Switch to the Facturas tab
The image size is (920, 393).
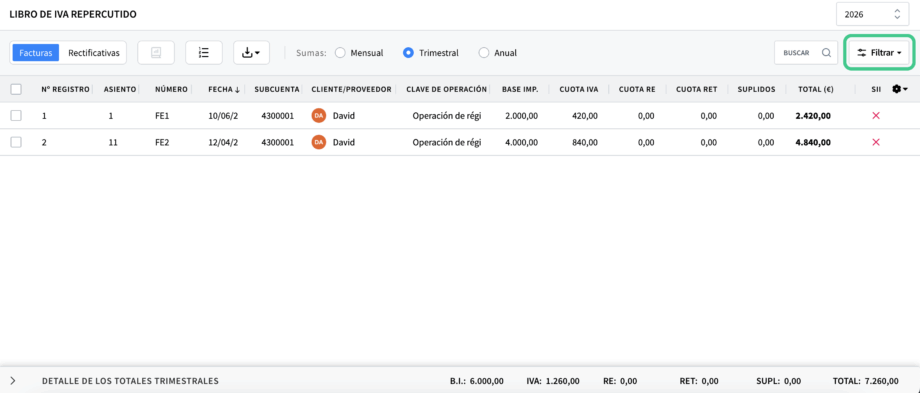[x=36, y=53]
